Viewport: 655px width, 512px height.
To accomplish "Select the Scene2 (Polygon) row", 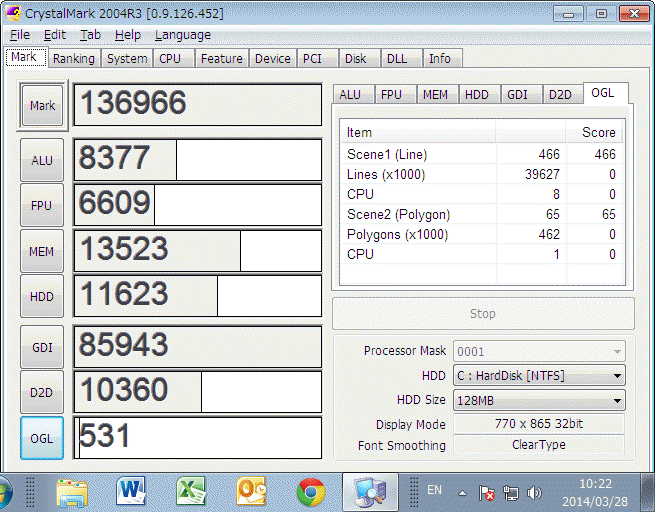I will [x=481, y=214].
